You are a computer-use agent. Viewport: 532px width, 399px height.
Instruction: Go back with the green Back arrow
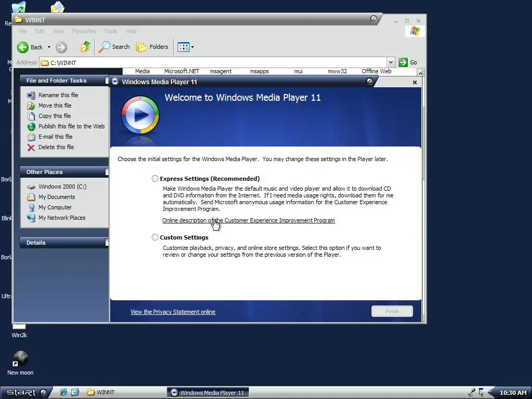coord(23,47)
